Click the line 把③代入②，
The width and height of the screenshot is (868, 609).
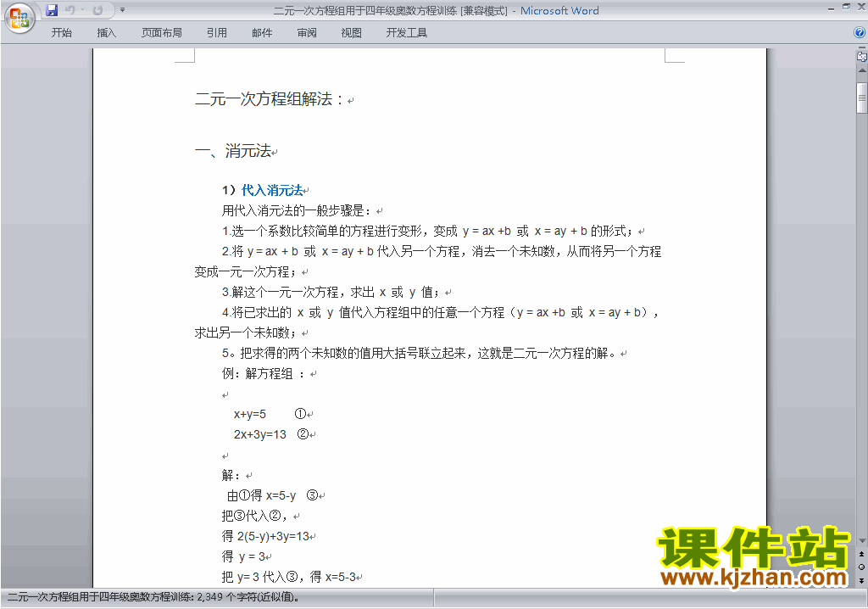pyautogui.click(x=254, y=516)
